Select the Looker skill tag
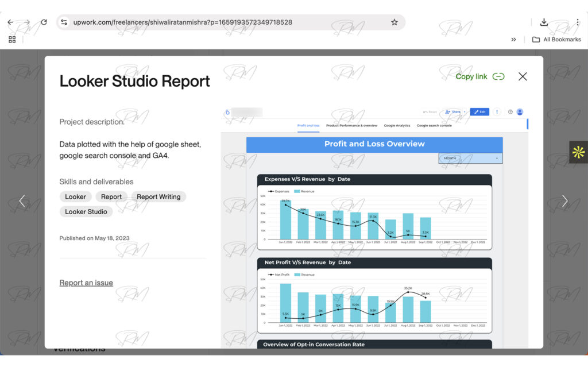 coord(75,196)
